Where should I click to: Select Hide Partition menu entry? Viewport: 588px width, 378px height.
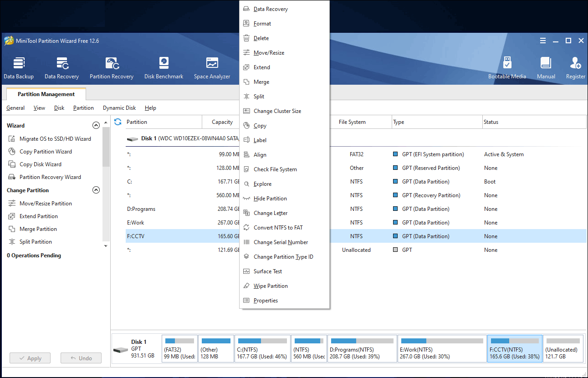(285, 199)
